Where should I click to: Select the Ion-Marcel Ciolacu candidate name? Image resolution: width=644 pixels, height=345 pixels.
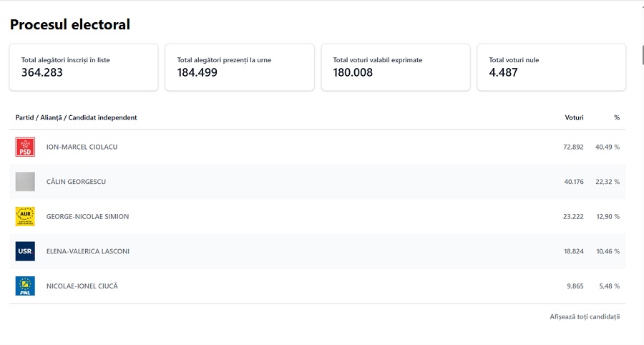(x=82, y=147)
